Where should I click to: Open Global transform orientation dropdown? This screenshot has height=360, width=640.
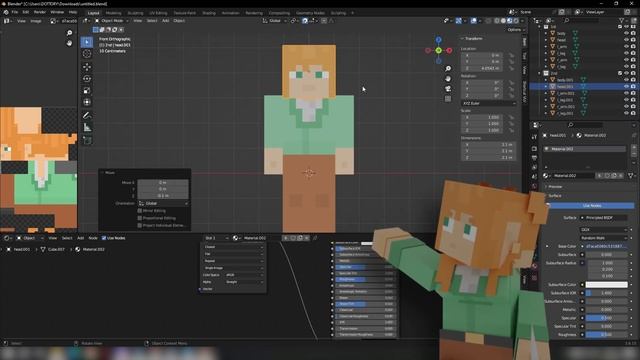click(x=274, y=21)
